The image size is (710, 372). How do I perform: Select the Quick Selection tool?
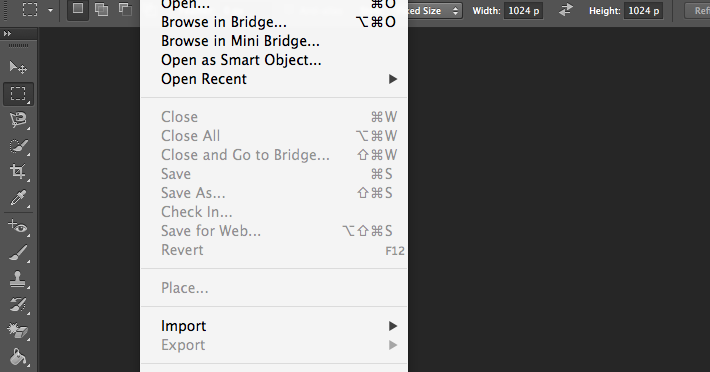[18, 146]
